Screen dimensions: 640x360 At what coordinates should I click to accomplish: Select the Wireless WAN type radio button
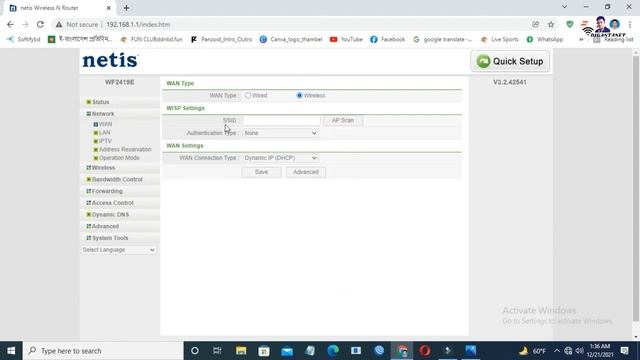300,96
